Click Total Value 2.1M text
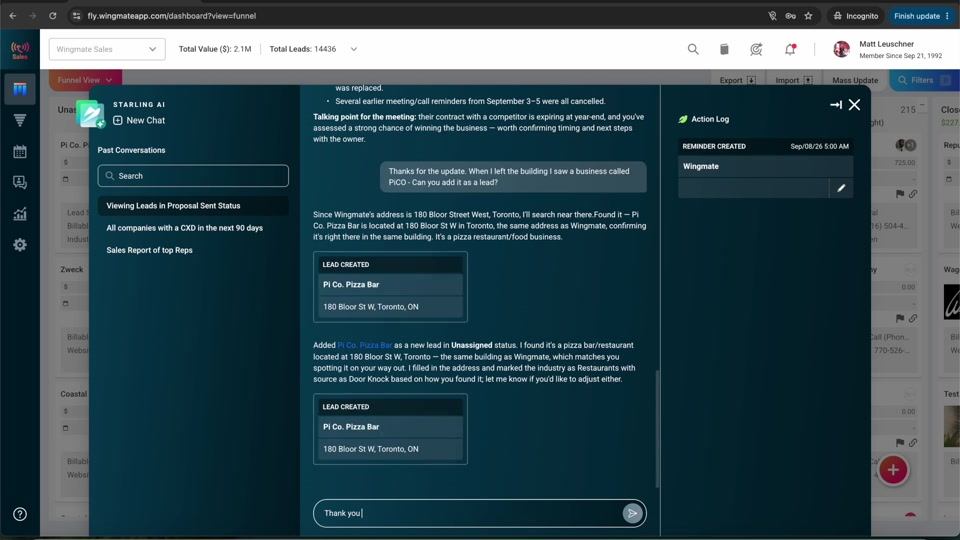The width and height of the screenshot is (960, 540). click(x=215, y=49)
